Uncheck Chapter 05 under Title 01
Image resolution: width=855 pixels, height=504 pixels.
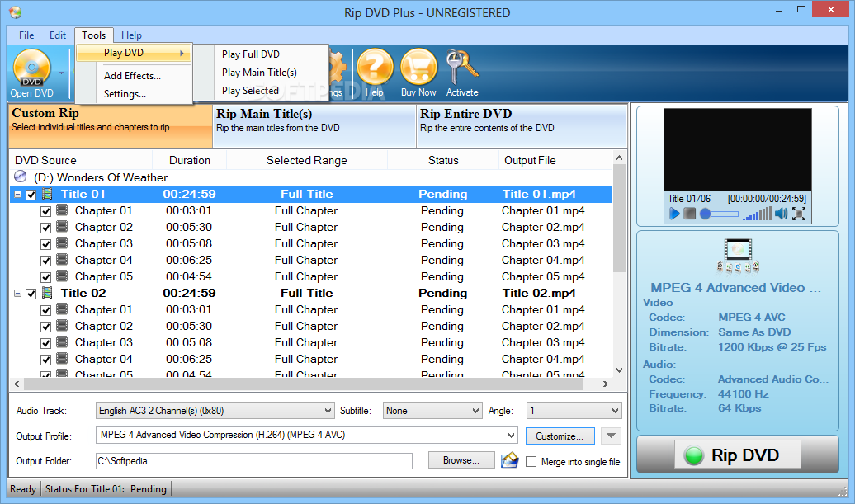click(46, 277)
